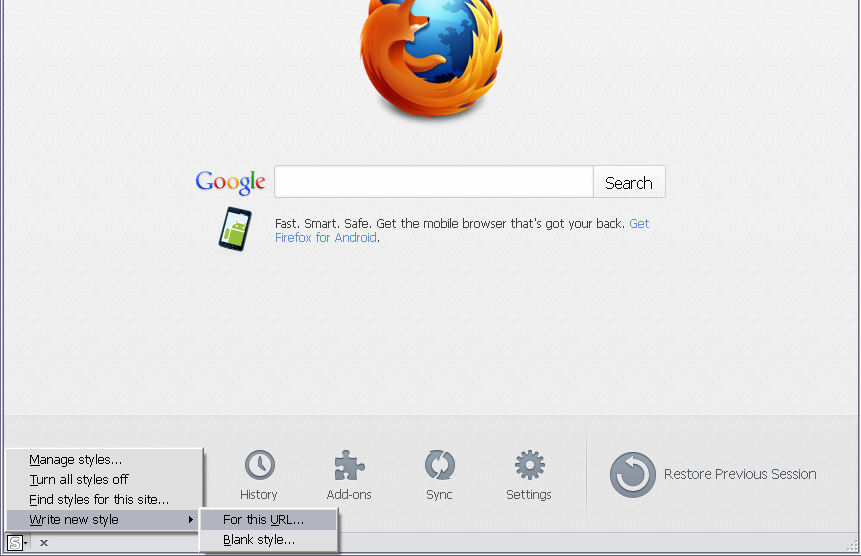Select Find styles for this site...
This screenshot has height=556, width=861.
tap(104, 499)
